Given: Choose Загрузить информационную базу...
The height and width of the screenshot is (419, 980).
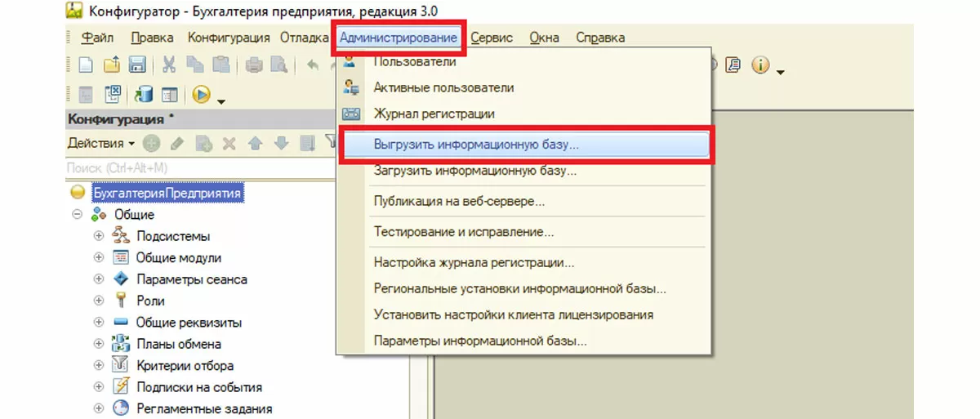Looking at the screenshot, I should coord(523,172).
